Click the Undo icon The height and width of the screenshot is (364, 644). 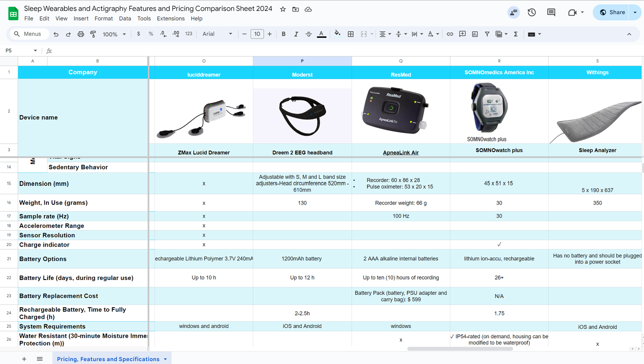click(56, 34)
